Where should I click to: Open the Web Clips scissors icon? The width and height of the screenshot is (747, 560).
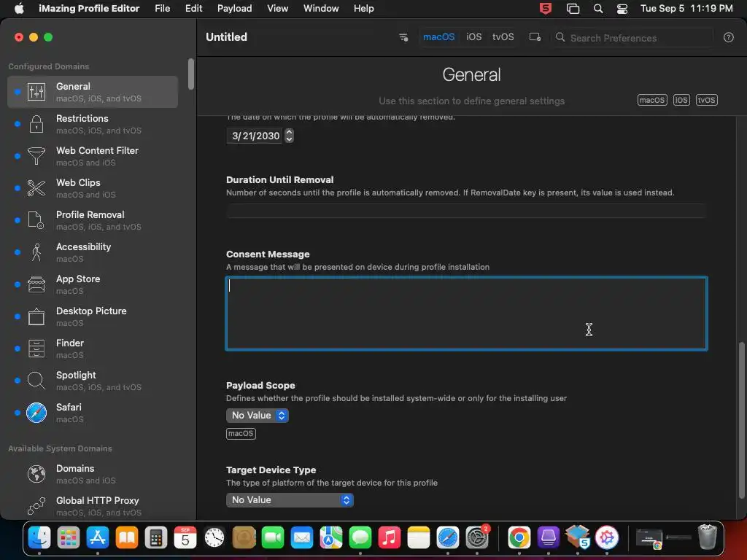tap(36, 188)
